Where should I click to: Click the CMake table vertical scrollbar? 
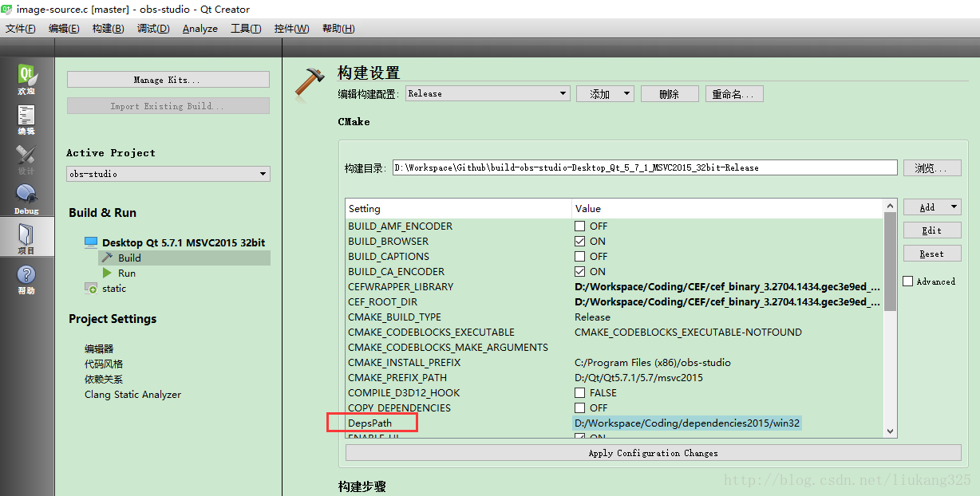tap(891, 262)
